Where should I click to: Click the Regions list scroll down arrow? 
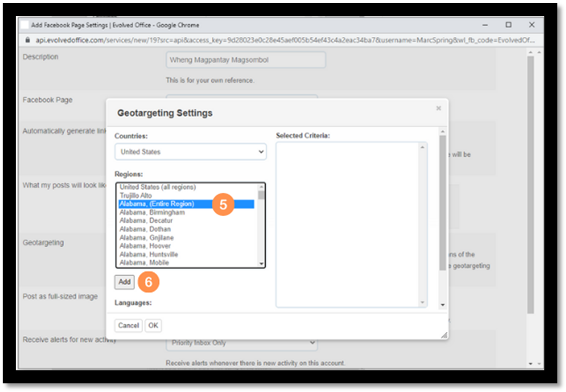click(x=261, y=264)
